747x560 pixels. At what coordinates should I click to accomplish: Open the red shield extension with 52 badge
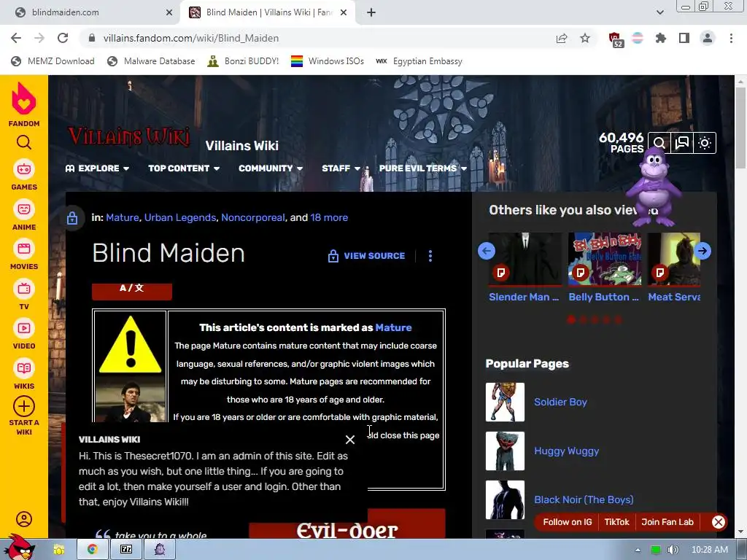(x=616, y=39)
